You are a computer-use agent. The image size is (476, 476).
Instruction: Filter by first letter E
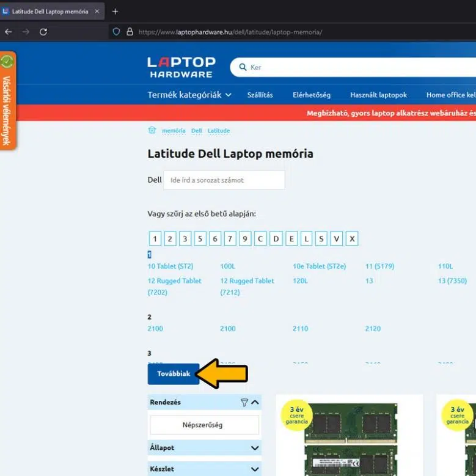(291, 238)
